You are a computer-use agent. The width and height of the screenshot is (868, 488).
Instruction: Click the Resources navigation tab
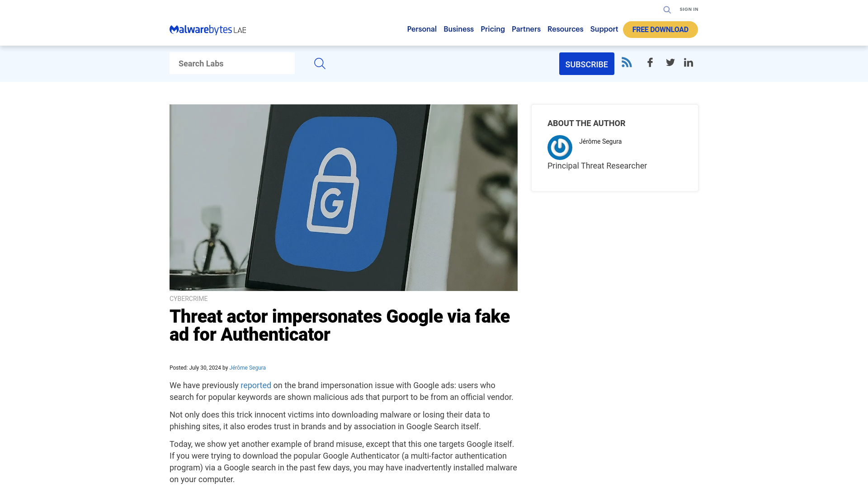565,29
